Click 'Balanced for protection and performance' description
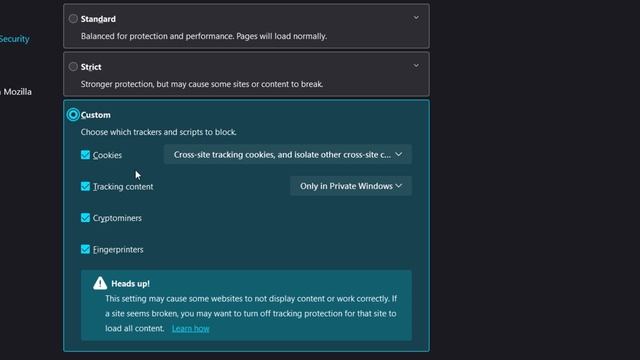Image resolution: width=640 pixels, height=360 pixels. point(204,36)
